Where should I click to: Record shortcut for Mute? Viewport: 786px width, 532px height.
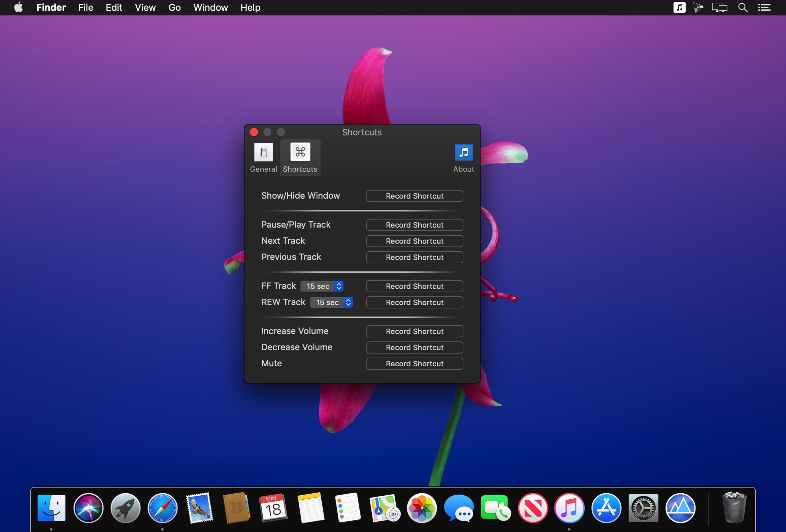(415, 364)
